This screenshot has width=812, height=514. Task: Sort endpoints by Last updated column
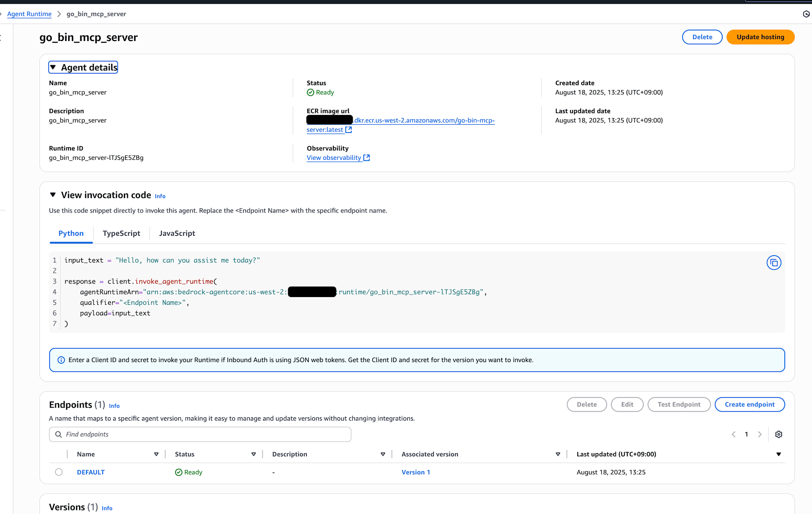tap(779, 454)
